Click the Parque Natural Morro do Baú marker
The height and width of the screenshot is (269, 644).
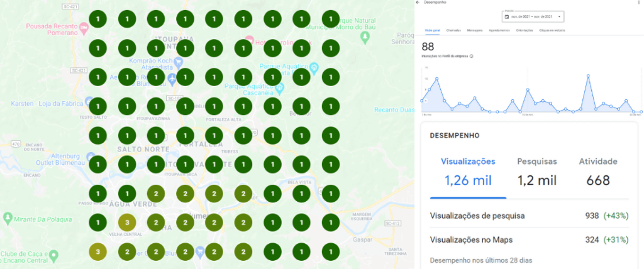pos(365,37)
